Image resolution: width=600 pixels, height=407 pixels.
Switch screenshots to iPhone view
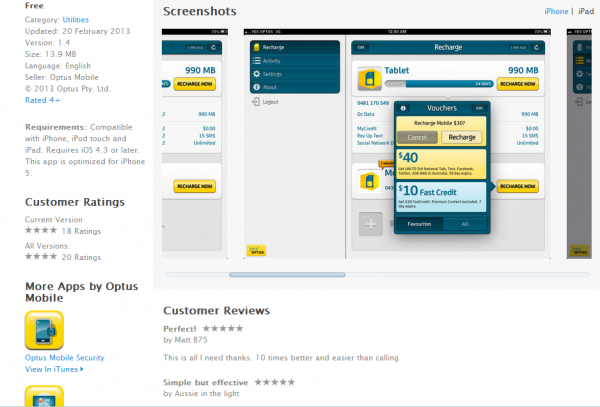click(x=556, y=11)
